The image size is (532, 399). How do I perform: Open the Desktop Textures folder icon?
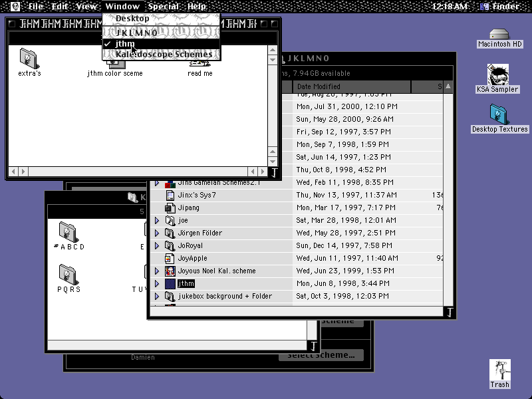pyautogui.click(x=498, y=114)
